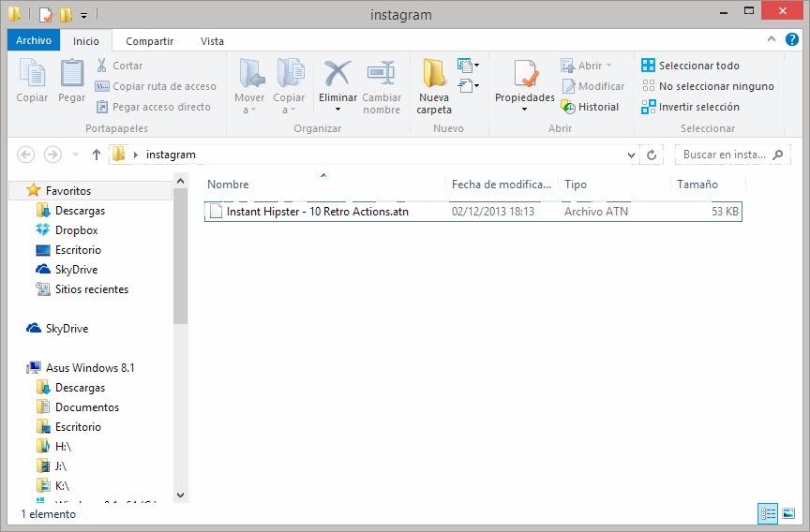Click Copiar ruta de acceso
Viewport: 810px width, 532px height.
pyautogui.click(x=156, y=86)
